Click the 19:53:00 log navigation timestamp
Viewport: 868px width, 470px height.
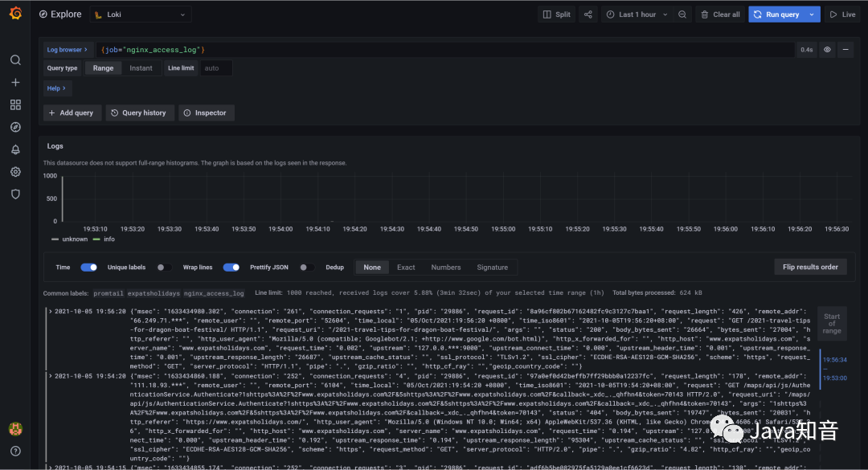pyautogui.click(x=835, y=378)
